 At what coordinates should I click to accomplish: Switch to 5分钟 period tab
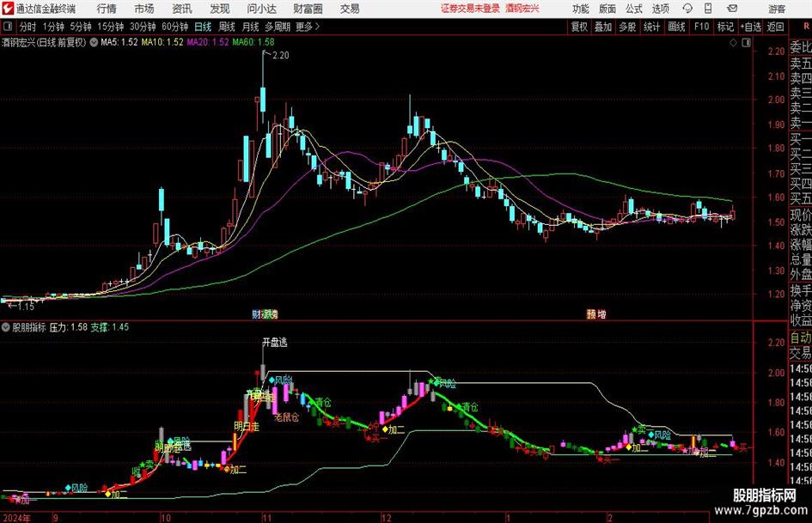80,27
